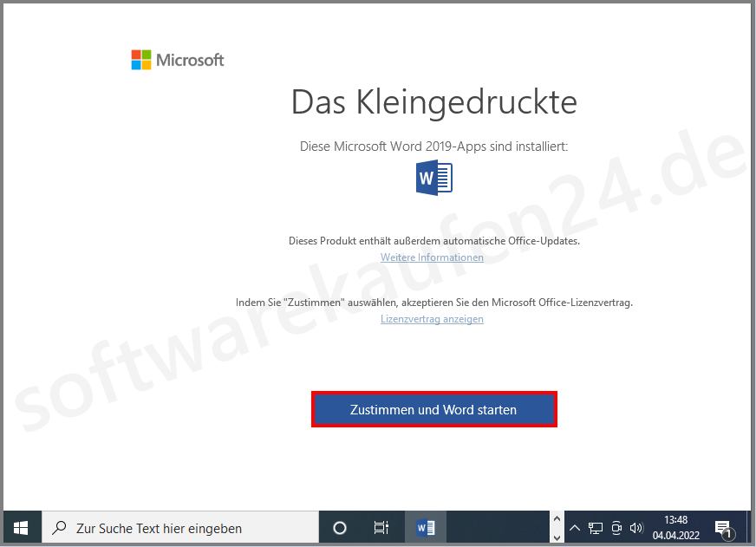Click the clock showing 13:48
This screenshot has width=756, height=547.
point(678,521)
